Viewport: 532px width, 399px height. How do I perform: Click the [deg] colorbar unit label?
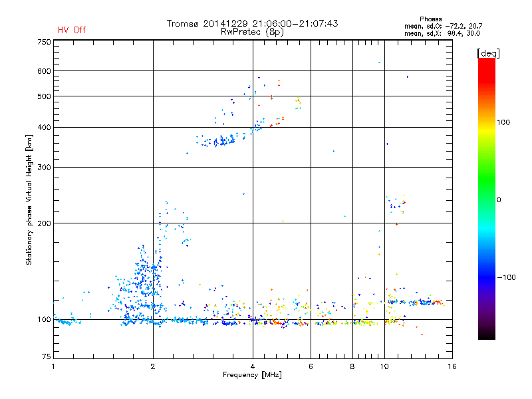point(488,53)
